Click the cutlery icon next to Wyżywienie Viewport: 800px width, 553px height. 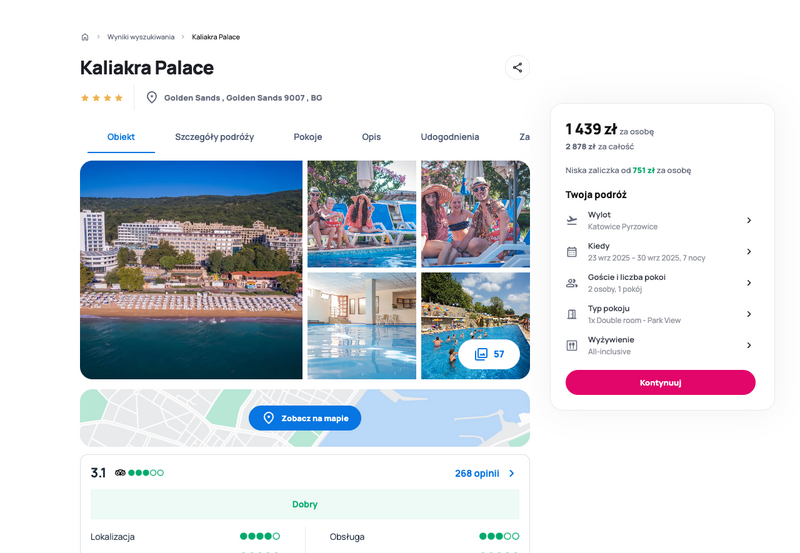coord(572,345)
